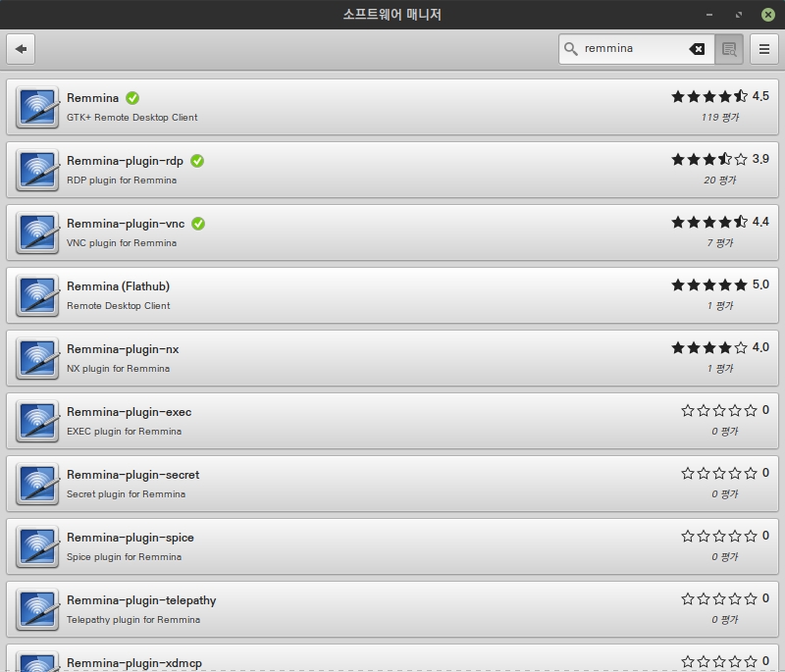
Task: Click the Remmina-plugin-telepathy app icon
Action: (x=37, y=609)
